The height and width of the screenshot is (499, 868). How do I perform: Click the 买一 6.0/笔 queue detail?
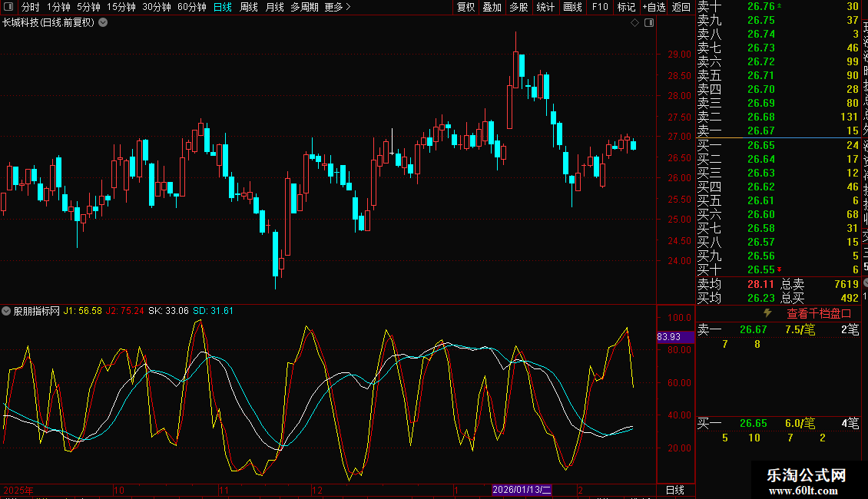[x=800, y=423]
